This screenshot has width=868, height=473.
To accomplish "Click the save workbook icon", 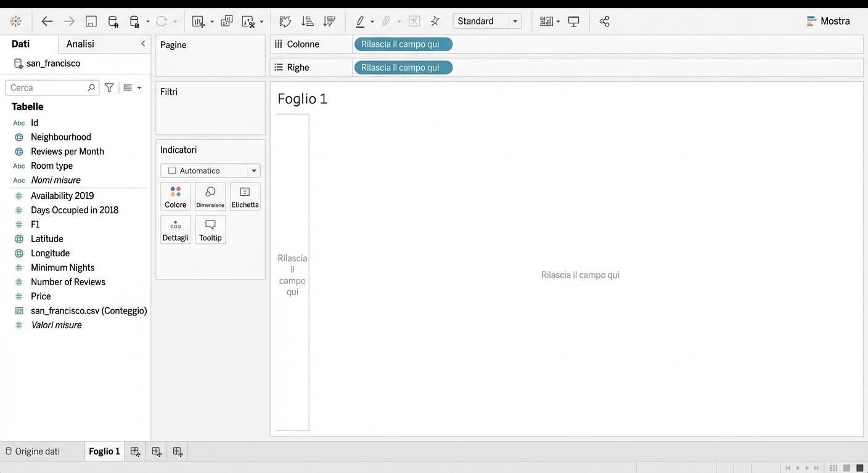I will click(91, 22).
